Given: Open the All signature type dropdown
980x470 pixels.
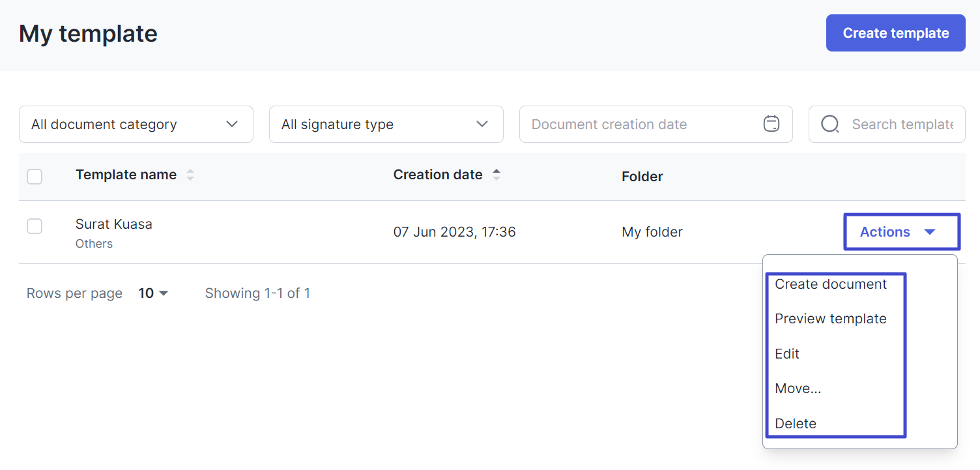Looking at the screenshot, I should 386,124.
